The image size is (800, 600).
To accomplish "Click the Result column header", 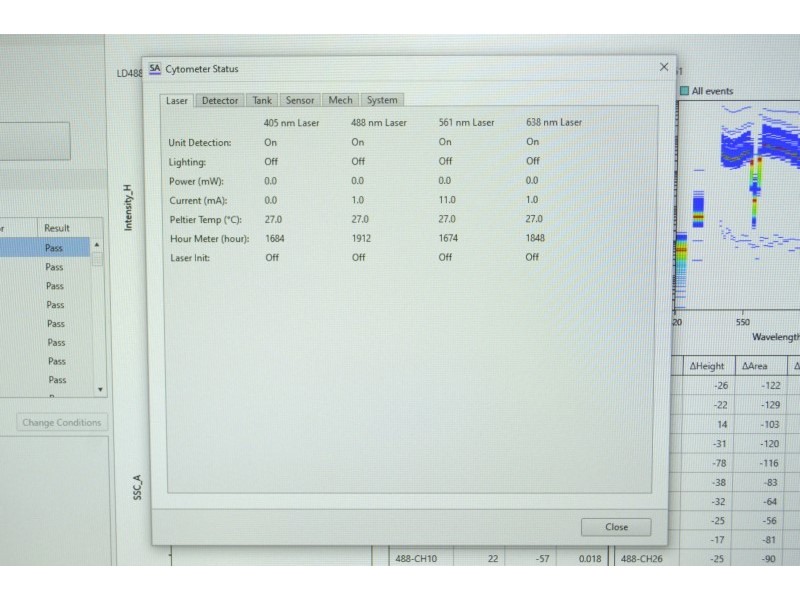I will click(x=60, y=227).
